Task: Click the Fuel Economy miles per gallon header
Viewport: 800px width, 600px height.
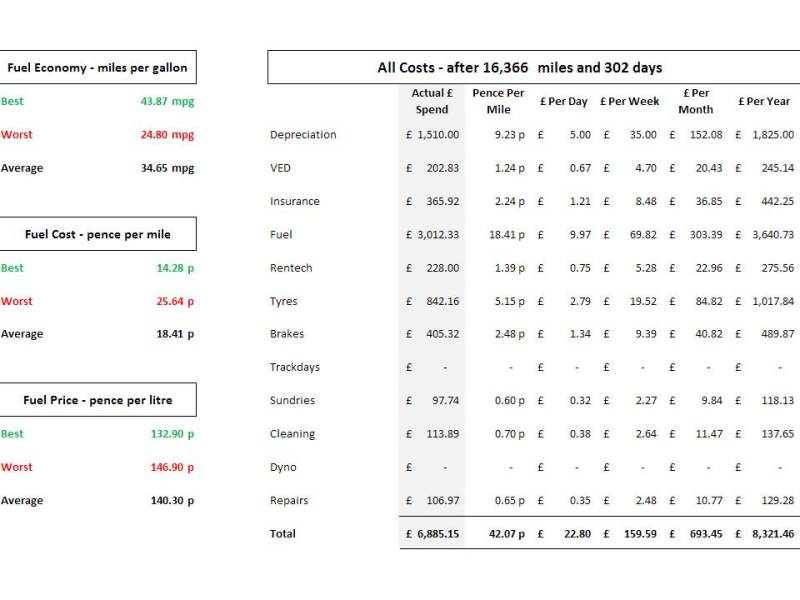Action: tap(98, 68)
